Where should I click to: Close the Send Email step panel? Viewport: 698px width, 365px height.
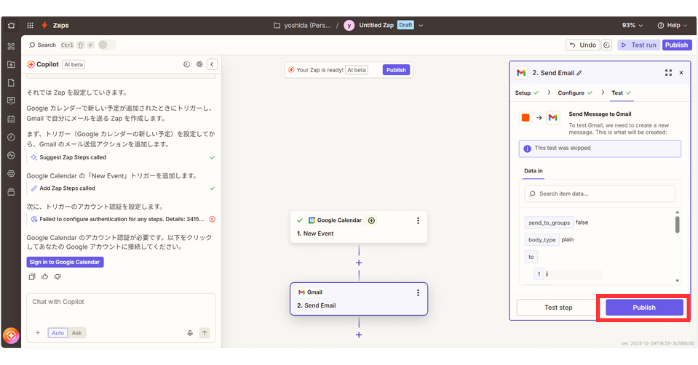point(681,73)
